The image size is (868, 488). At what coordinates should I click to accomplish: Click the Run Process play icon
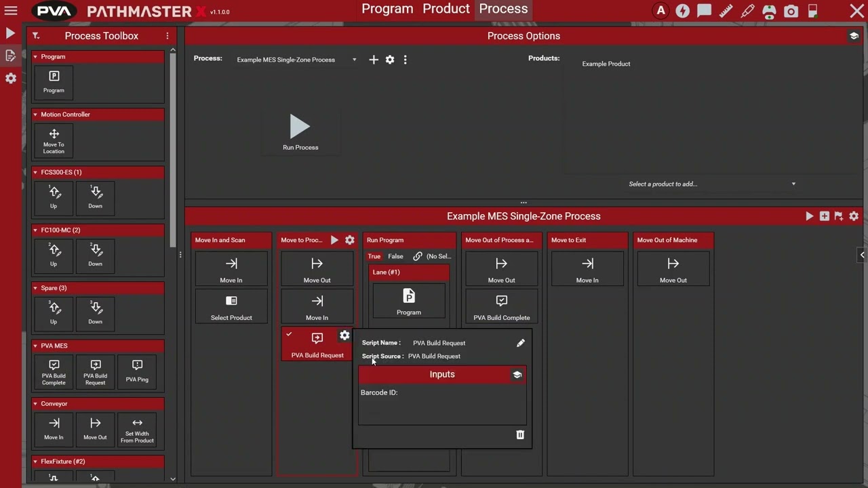pyautogui.click(x=300, y=126)
